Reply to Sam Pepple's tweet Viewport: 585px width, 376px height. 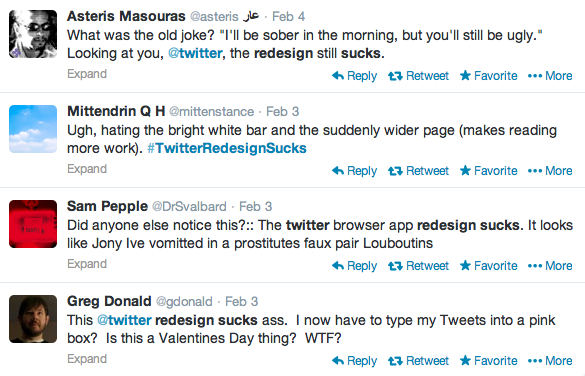pyautogui.click(x=354, y=266)
